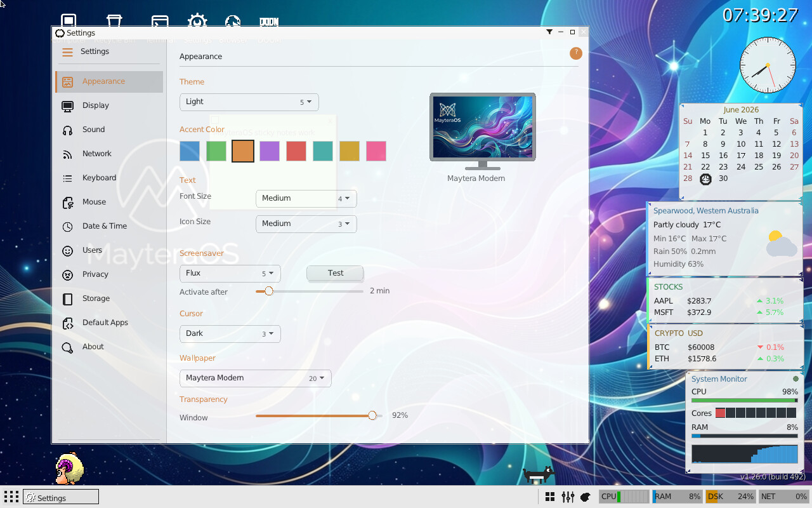
Task: Switch to Date & Time settings
Action: (x=108, y=226)
